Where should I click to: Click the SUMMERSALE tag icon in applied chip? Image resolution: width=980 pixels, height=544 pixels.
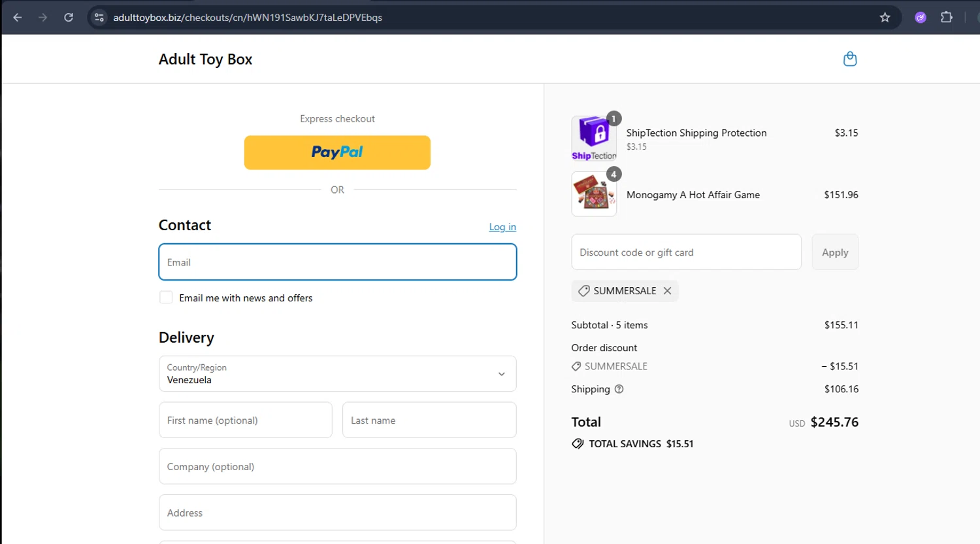(583, 291)
